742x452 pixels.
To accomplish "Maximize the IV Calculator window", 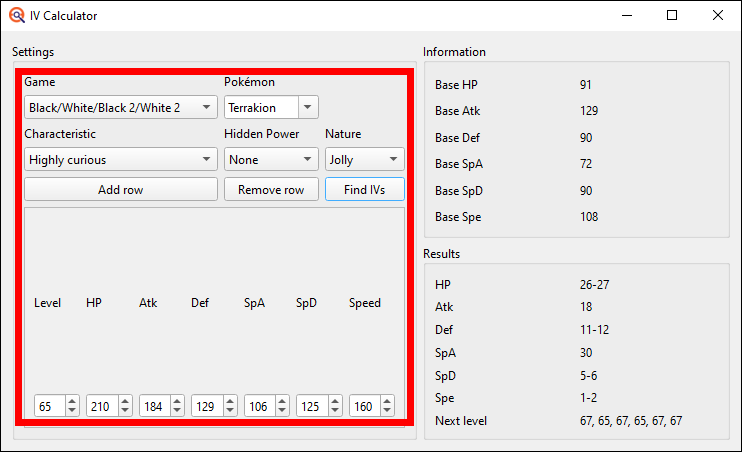I will coord(672,16).
